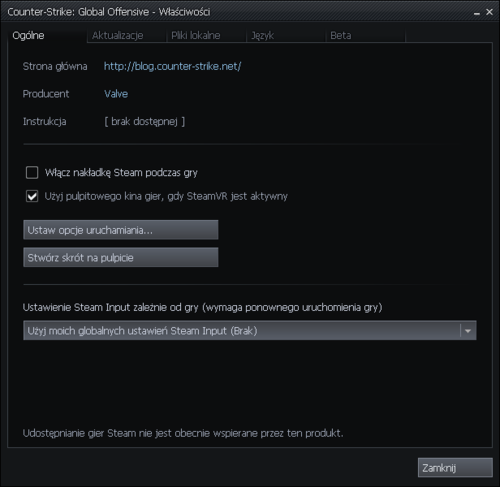
Task: Open 'Ustaw opcje uruchamiania...' launch options
Action: click(121, 230)
